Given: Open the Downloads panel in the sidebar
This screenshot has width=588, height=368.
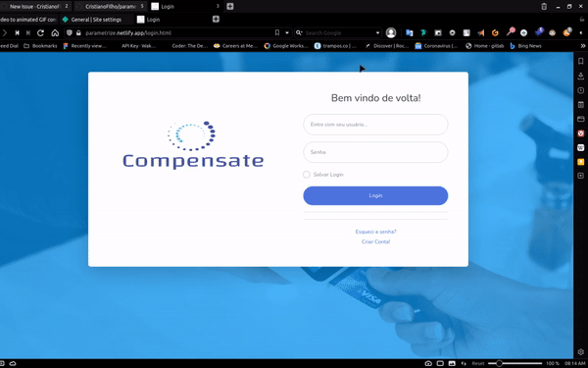Looking at the screenshot, I should [x=580, y=76].
